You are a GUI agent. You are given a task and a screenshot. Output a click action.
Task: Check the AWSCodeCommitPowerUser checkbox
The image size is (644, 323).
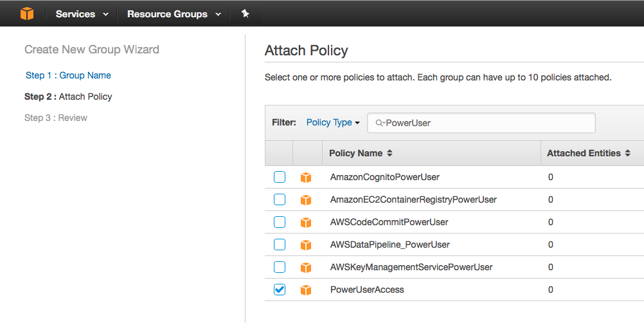(280, 222)
